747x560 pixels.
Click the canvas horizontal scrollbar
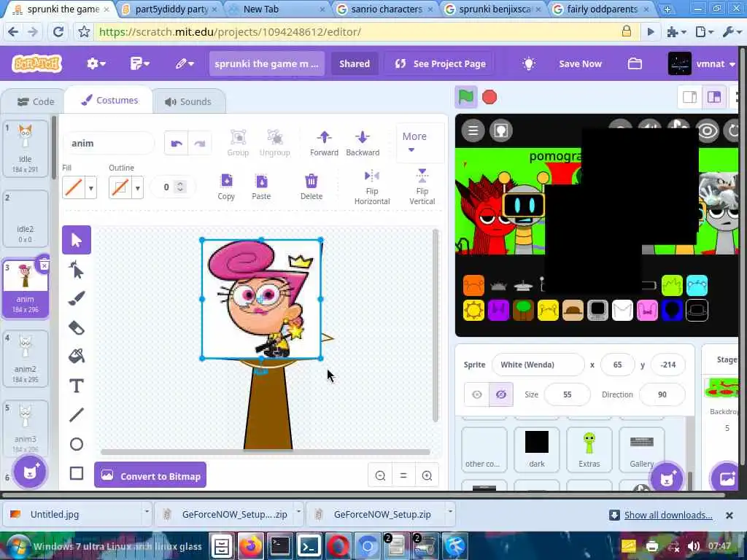point(266,452)
